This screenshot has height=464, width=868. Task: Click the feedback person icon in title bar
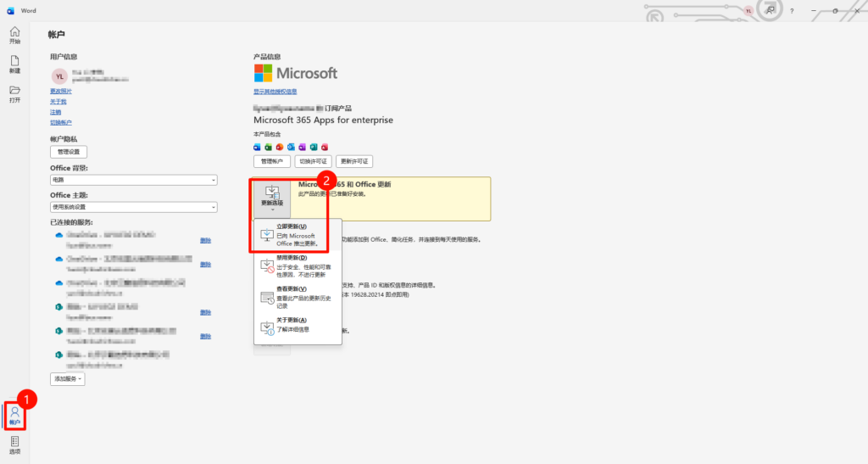[771, 10]
